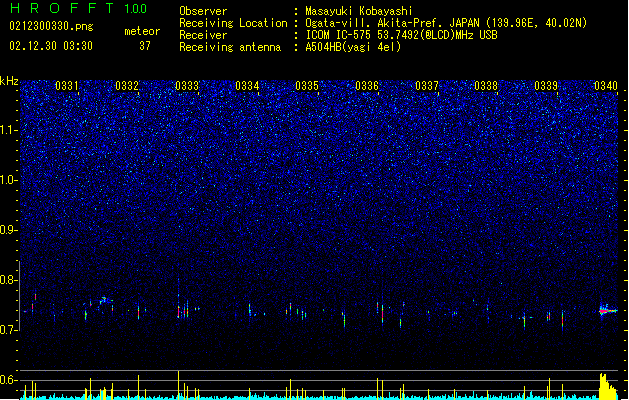Viewport: 629px width, 400px height.
Task: Click the antenna value A504HB(yagi 4el)
Action: pos(353,47)
